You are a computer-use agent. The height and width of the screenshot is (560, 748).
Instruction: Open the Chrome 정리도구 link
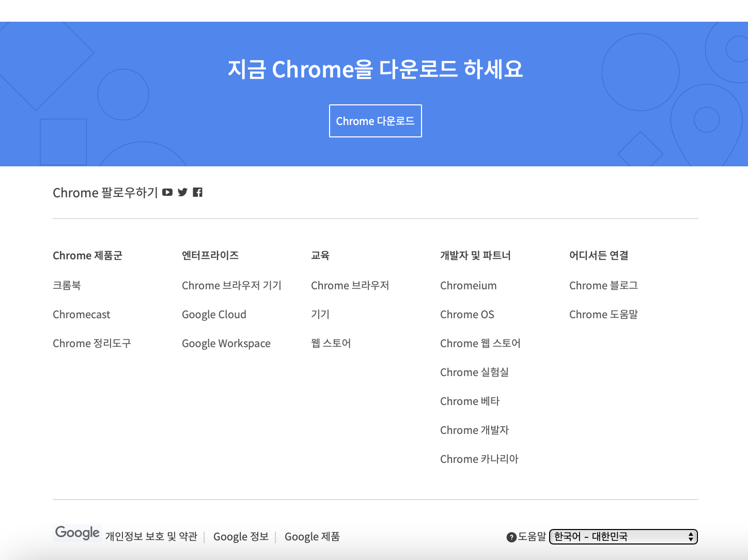[x=92, y=344]
